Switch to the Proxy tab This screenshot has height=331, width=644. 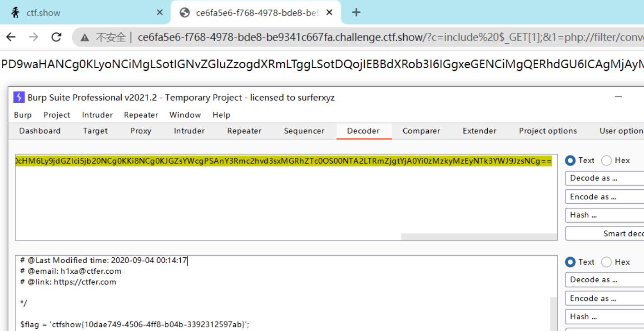(141, 131)
